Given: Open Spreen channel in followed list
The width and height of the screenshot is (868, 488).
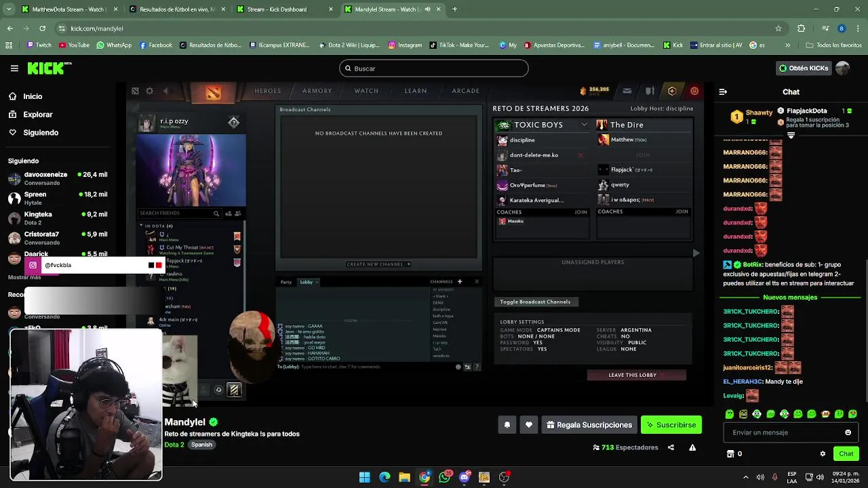Looking at the screenshot, I should click(x=58, y=198).
